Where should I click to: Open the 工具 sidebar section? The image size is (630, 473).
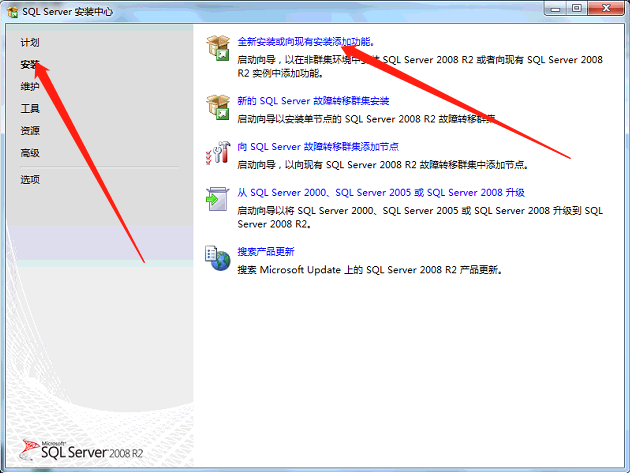[x=30, y=109]
